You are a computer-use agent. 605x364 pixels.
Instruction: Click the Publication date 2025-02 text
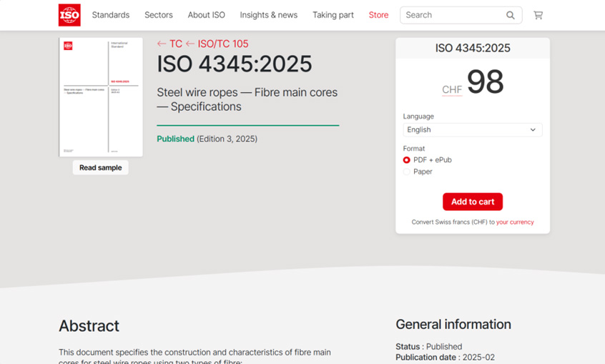point(446,358)
